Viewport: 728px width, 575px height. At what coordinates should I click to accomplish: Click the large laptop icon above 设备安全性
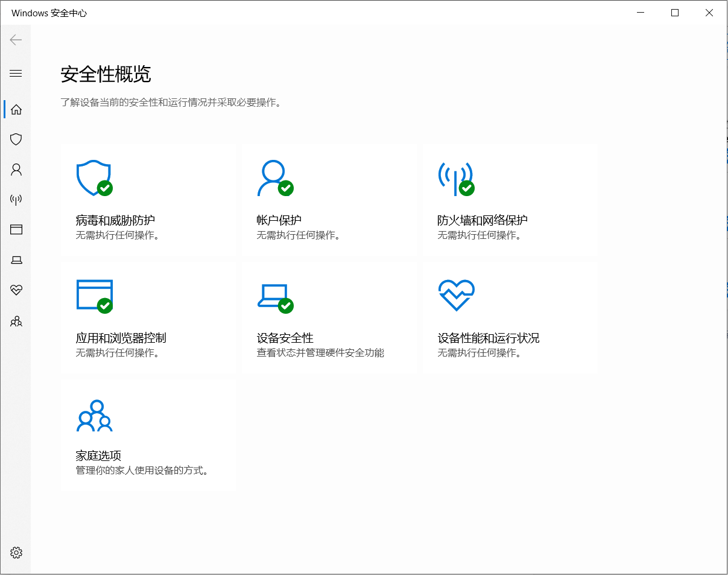[276, 297]
